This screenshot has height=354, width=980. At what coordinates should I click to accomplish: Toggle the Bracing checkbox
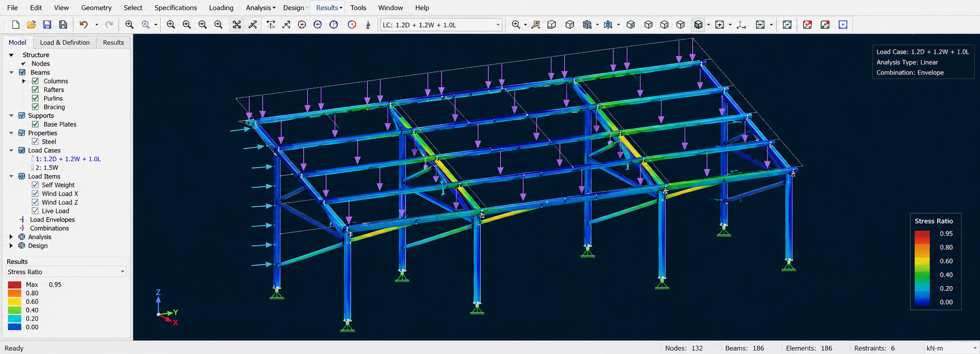pyautogui.click(x=35, y=107)
